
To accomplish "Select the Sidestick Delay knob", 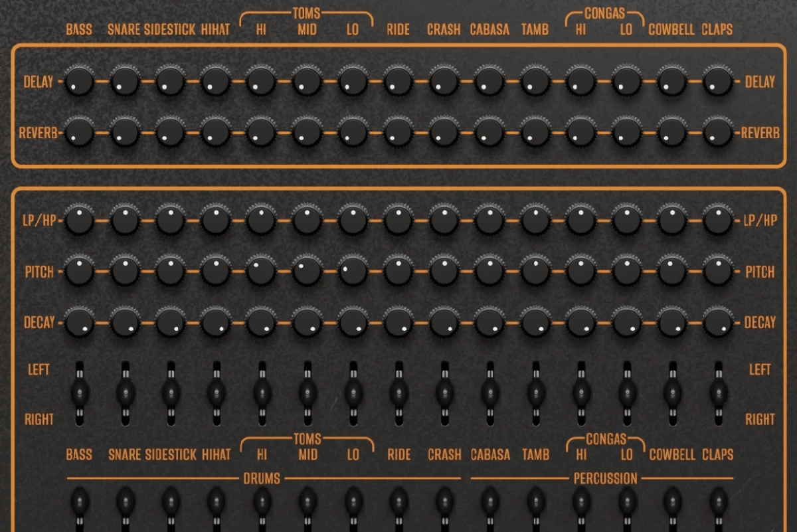I will (170, 82).
